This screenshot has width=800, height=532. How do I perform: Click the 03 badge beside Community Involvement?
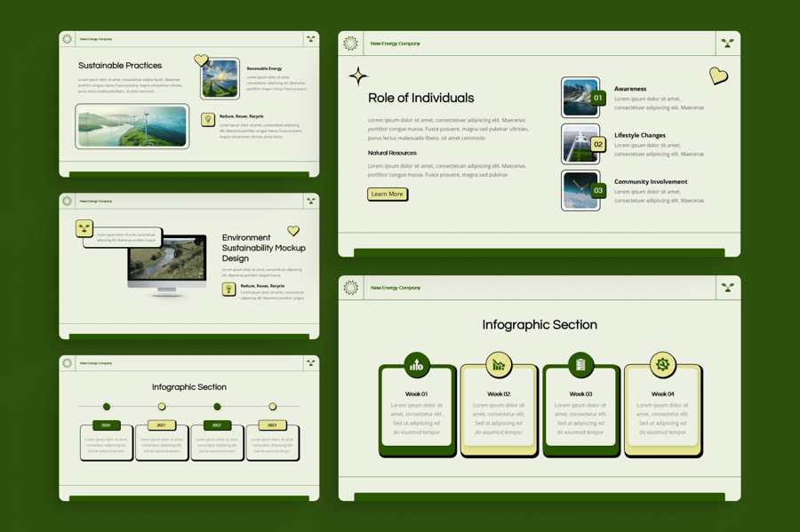598,190
